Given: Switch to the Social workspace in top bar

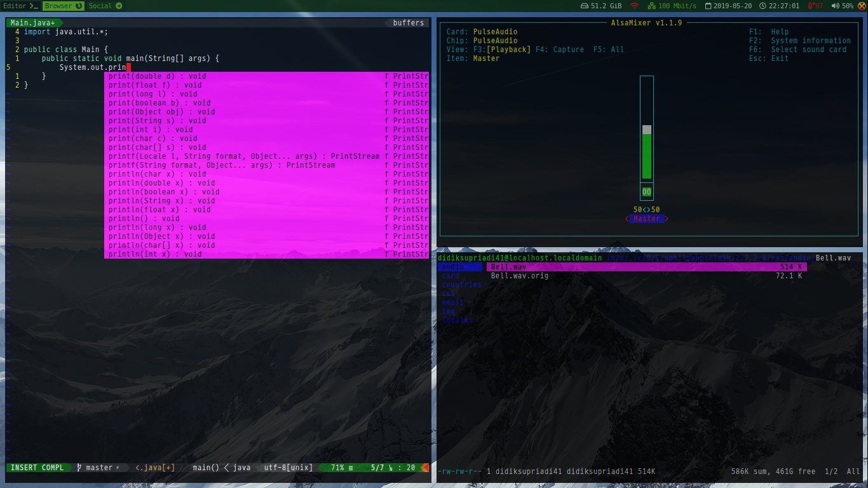Looking at the screenshot, I should [x=105, y=6].
